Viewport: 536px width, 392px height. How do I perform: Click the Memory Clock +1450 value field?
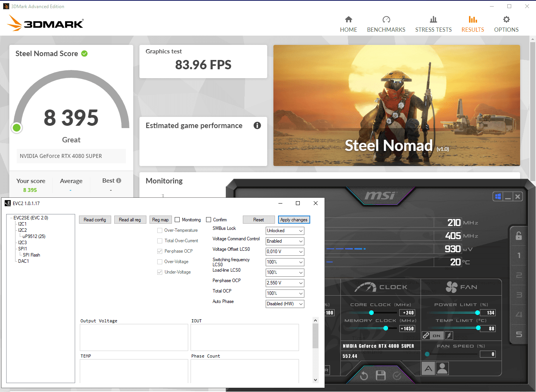pyautogui.click(x=407, y=329)
